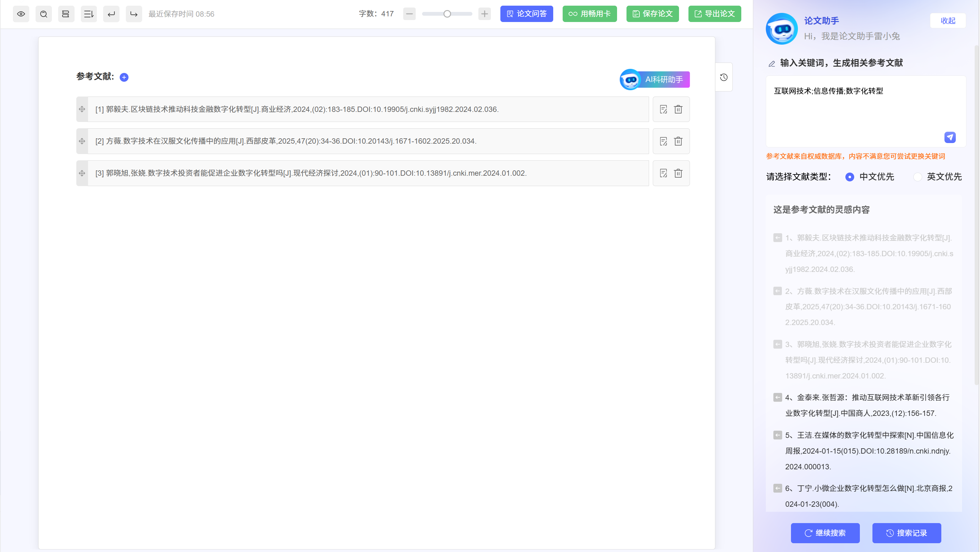980x552 pixels.
Task: Open the history clock icon beside document
Action: coord(724,77)
